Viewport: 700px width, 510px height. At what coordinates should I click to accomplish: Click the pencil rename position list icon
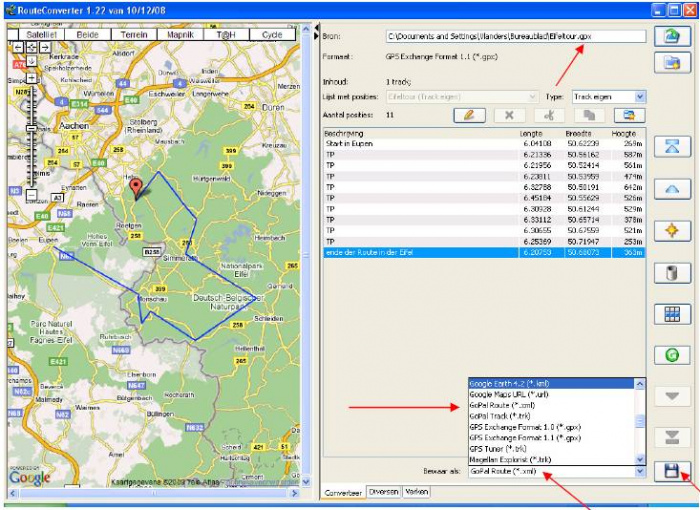469,115
